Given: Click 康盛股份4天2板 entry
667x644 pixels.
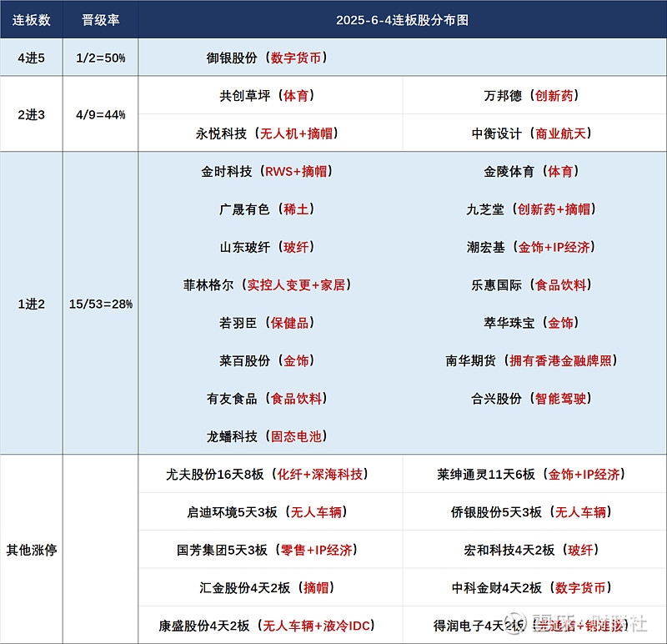Looking at the screenshot, I should point(267,626).
